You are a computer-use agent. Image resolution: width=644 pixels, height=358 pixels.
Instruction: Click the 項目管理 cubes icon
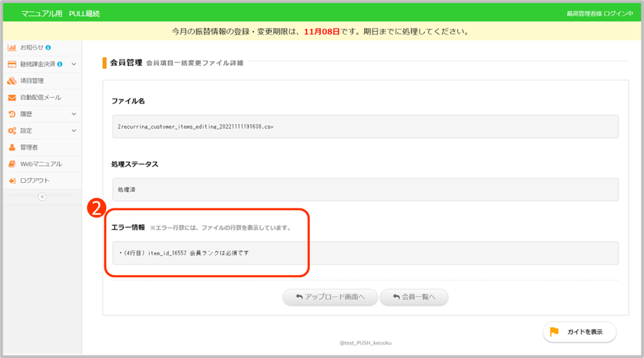coord(12,81)
